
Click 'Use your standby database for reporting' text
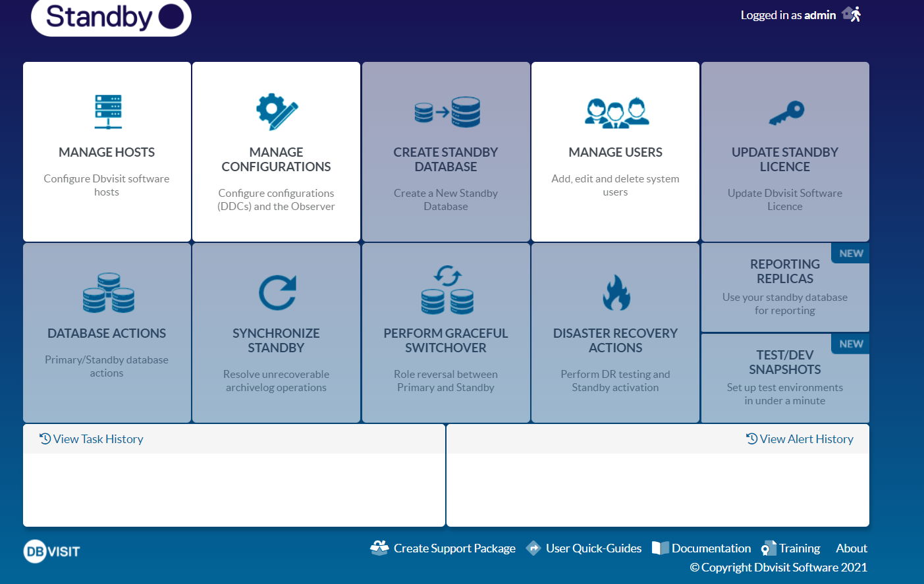(785, 304)
